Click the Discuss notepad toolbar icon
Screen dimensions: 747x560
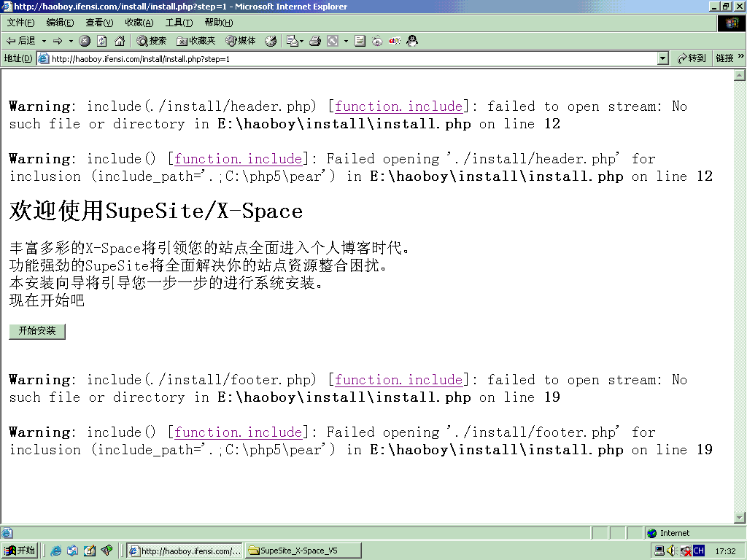[x=360, y=41]
